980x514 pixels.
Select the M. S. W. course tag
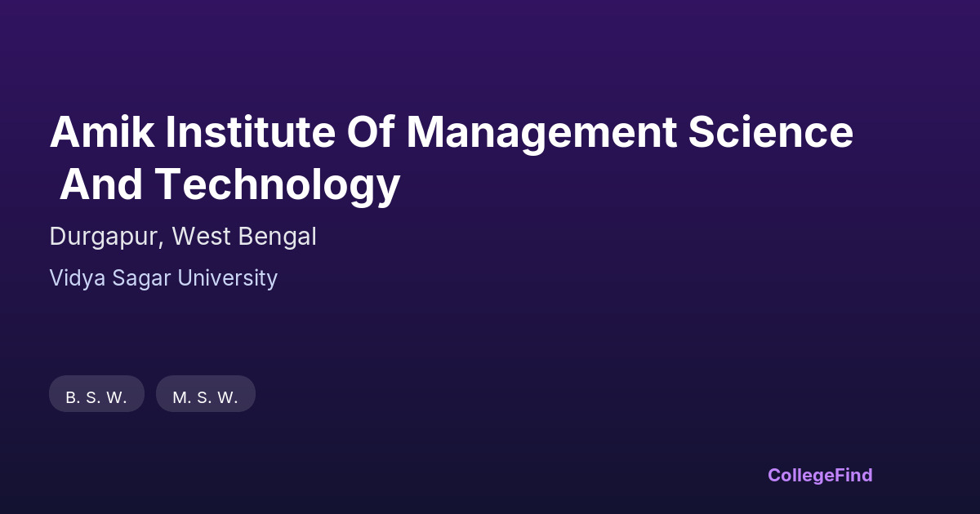point(205,397)
